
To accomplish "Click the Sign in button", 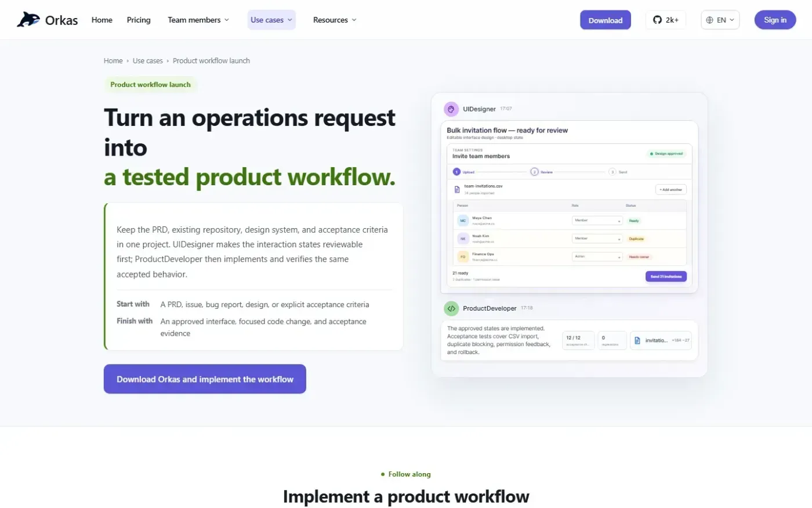I will click(775, 20).
